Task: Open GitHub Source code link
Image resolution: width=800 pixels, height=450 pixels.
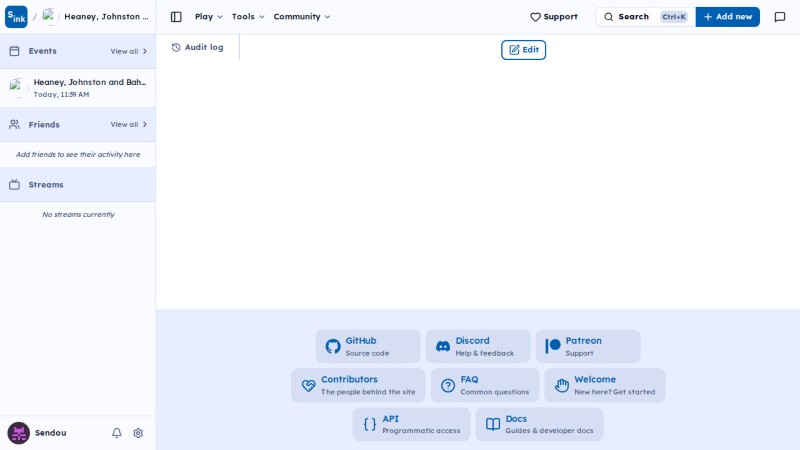Action: (368, 346)
